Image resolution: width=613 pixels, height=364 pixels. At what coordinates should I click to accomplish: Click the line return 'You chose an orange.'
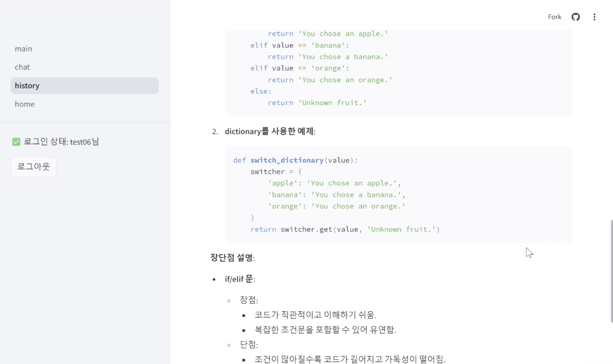(330, 80)
